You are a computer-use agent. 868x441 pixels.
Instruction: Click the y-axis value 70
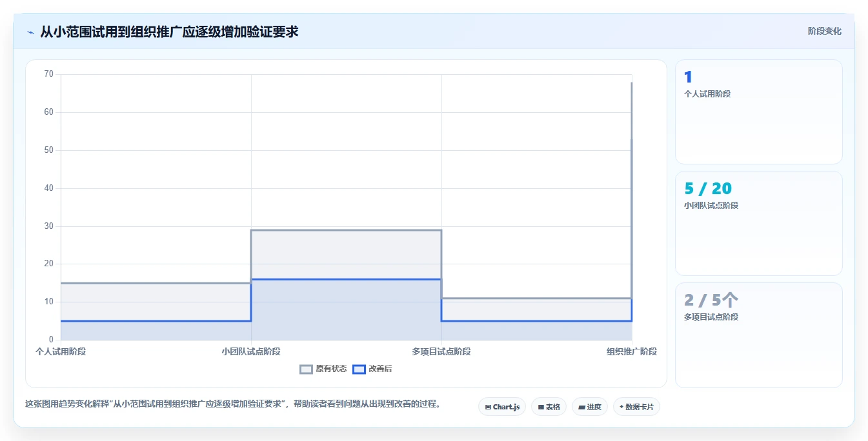click(x=49, y=74)
